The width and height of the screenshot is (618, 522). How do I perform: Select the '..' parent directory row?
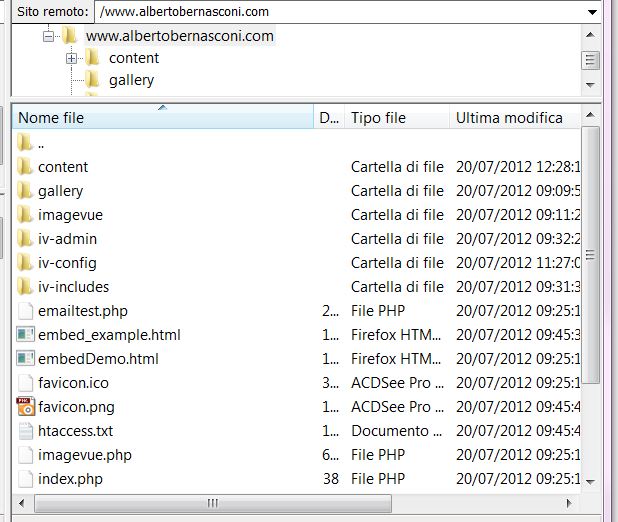296,143
